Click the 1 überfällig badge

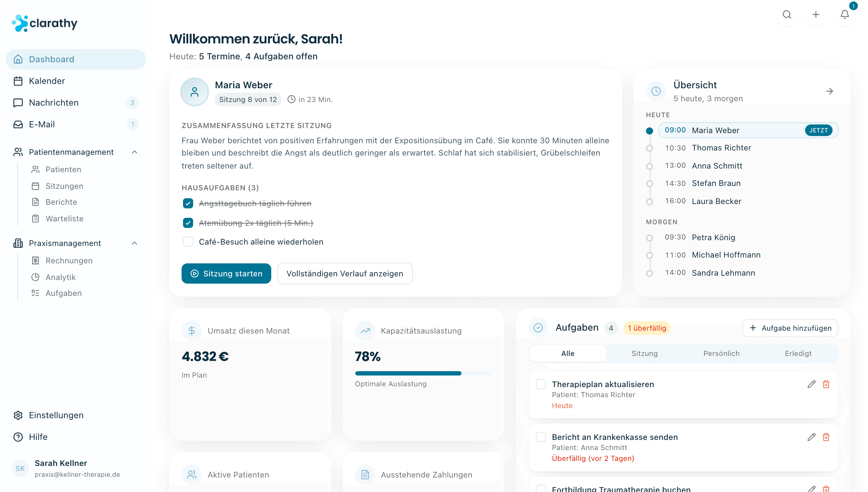(647, 328)
